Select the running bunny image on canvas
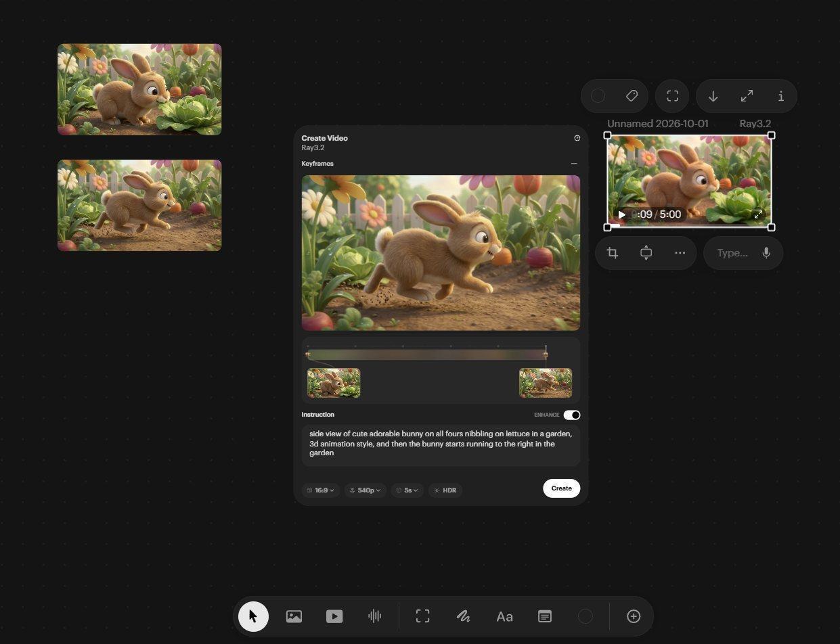 point(139,205)
